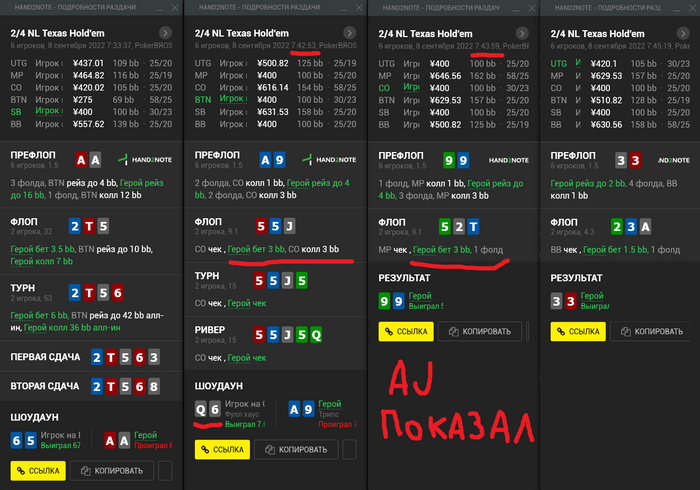Click the grey A flop card in threes window

point(645,227)
